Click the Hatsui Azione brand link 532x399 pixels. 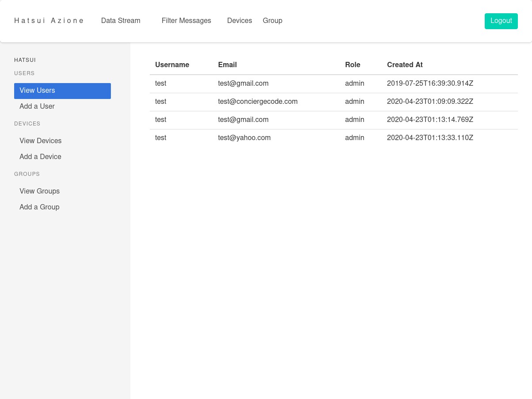coord(49,21)
